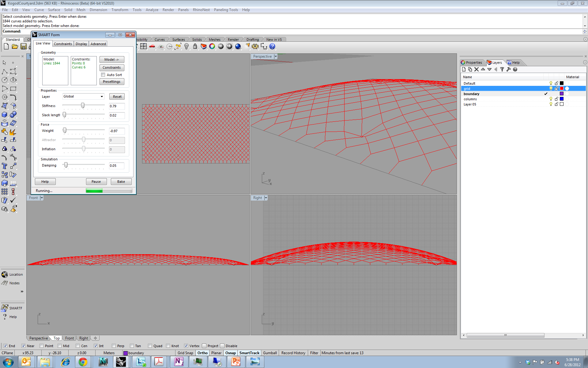This screenshot has width=588, height=368.
Task: Open the Curve menu
Action: click(x=39, y=10)
